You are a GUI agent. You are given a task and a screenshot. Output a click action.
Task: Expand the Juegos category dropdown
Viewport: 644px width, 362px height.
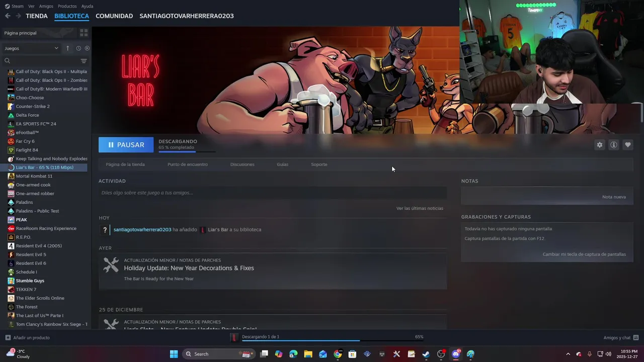(32, 48)
